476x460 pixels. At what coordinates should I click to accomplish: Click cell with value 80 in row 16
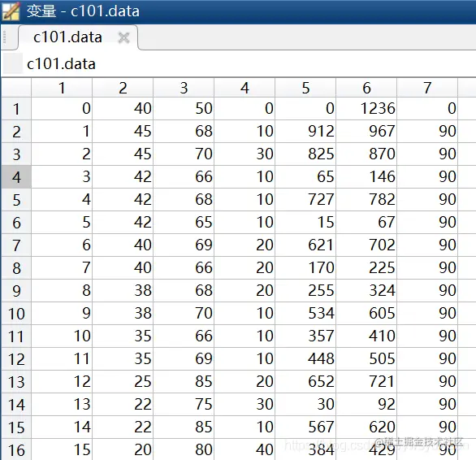click(x=184, y=449)
